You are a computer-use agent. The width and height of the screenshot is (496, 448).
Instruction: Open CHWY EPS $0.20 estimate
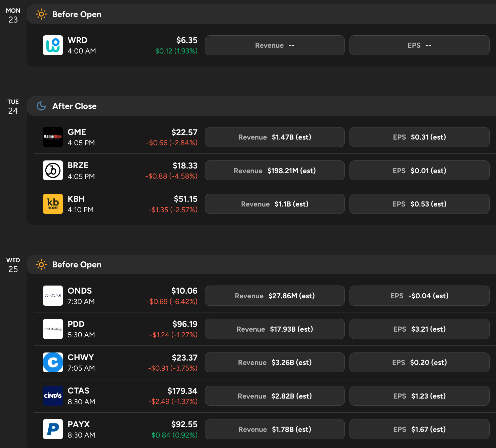point(419,362)
